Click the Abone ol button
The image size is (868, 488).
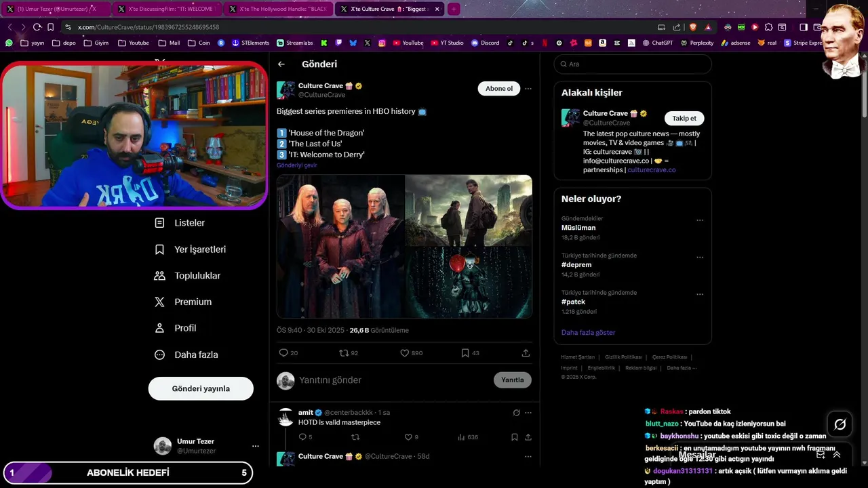499,89
